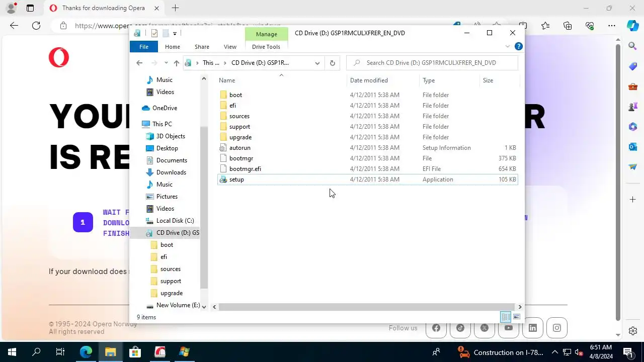Open a new Edge browser tab

pyautogui.click(x=175, y=8)
